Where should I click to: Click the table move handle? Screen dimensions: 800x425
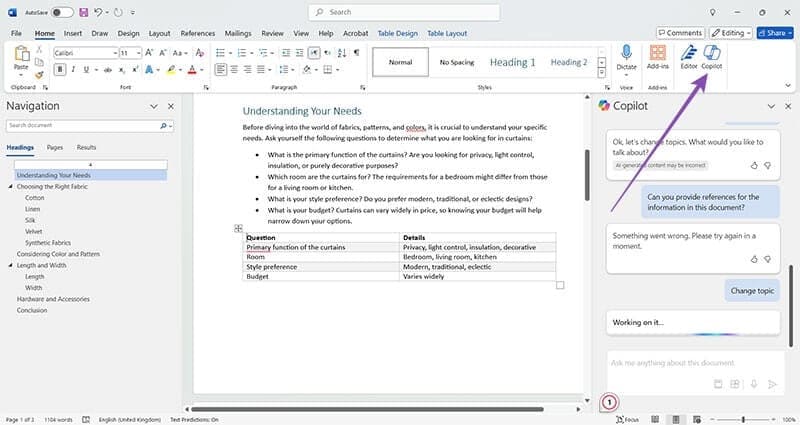click(x=238, y=228)
